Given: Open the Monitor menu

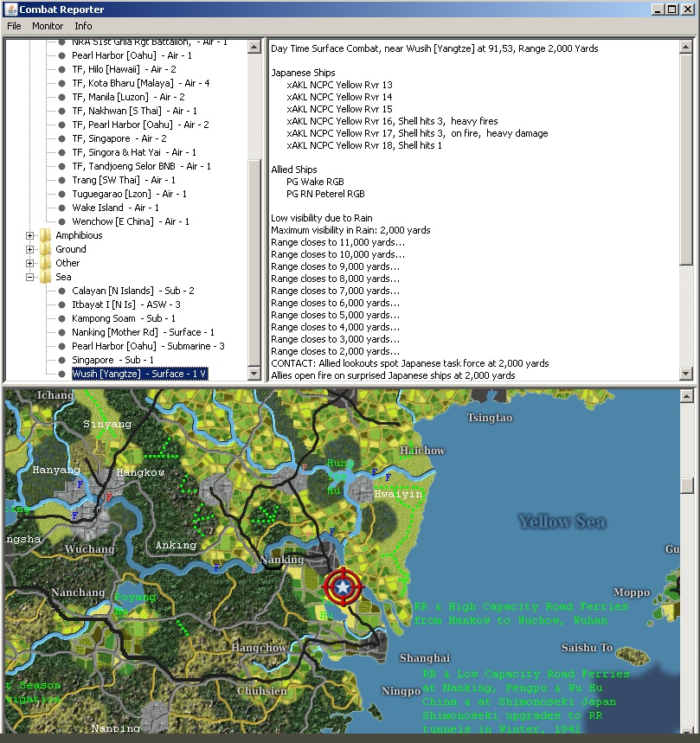Looking at the screenshot, I should coord(48,26).
